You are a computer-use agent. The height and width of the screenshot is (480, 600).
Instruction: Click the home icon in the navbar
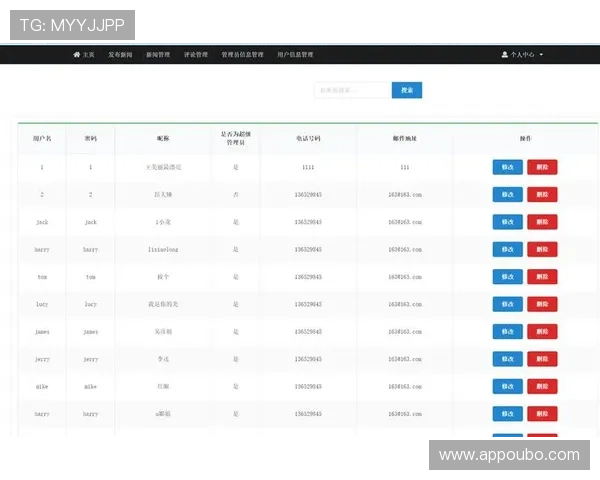click(77, 54)
